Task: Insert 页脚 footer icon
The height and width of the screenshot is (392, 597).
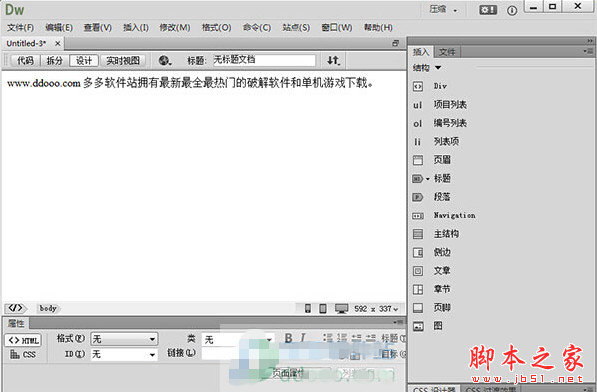Action: [418, 308]
